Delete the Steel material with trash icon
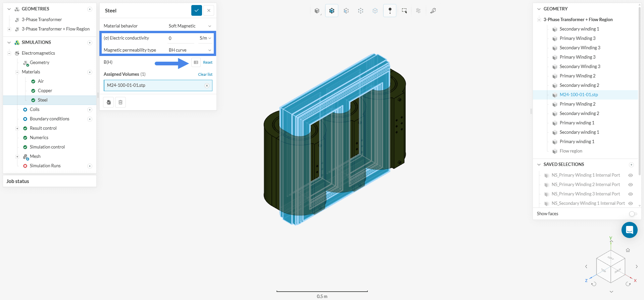The width and height of the screenshot is (644, 300). pos(120,102)
